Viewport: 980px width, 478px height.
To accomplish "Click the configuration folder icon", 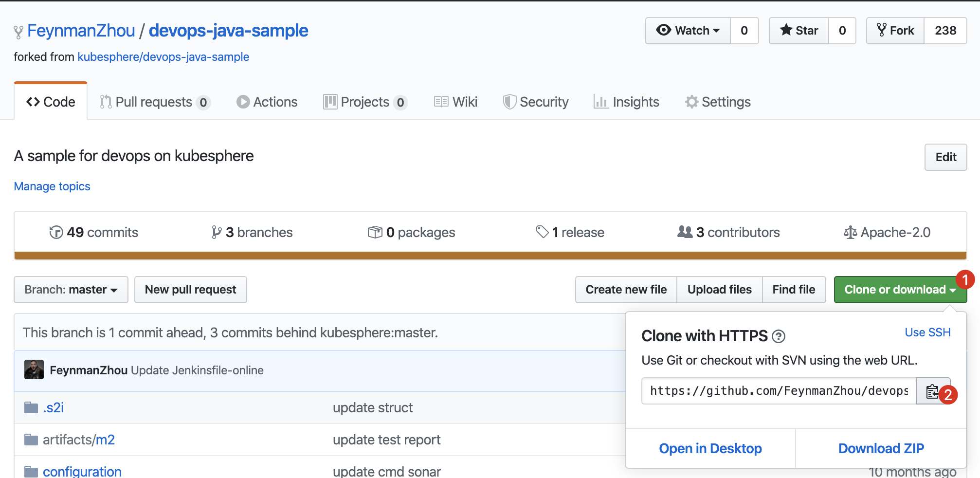I will [31, 471].
